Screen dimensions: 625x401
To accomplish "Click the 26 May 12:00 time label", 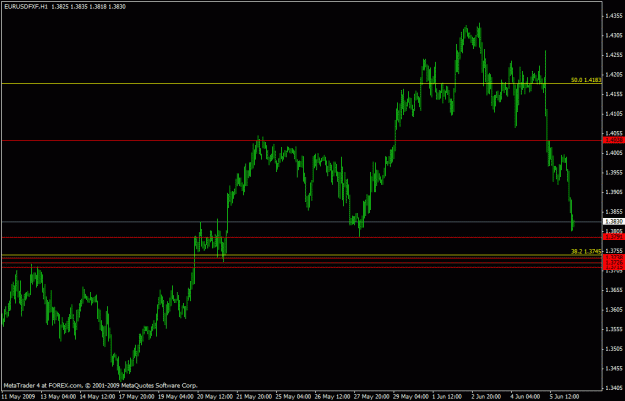I will click(x=332, y=397).
